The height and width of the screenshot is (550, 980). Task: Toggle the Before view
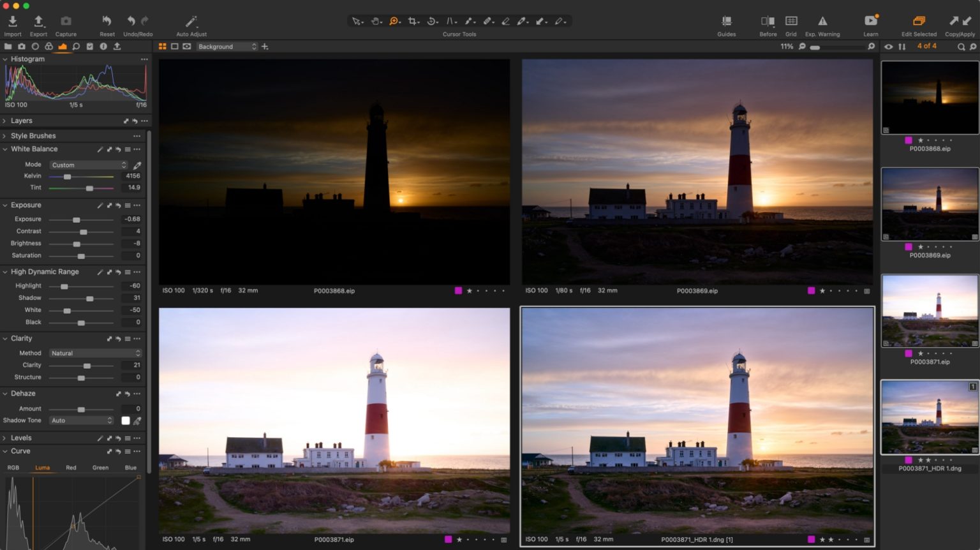768,21
